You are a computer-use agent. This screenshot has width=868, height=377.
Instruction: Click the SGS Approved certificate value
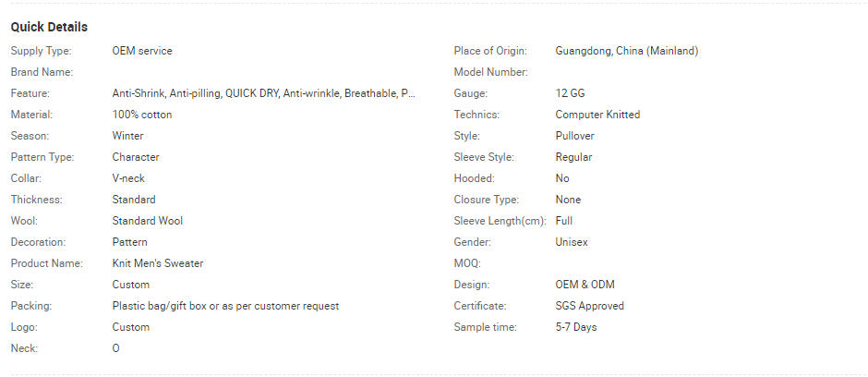click(x=589, y=306)
